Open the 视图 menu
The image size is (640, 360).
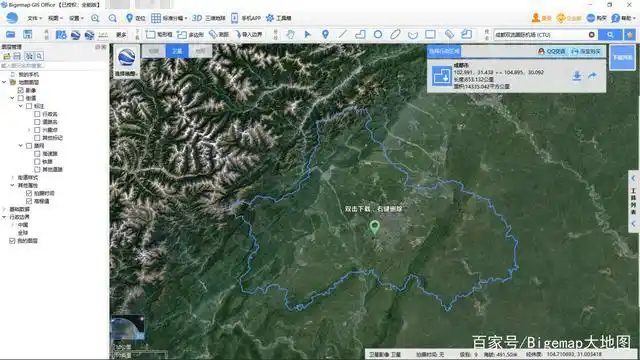tap(55, 18)
